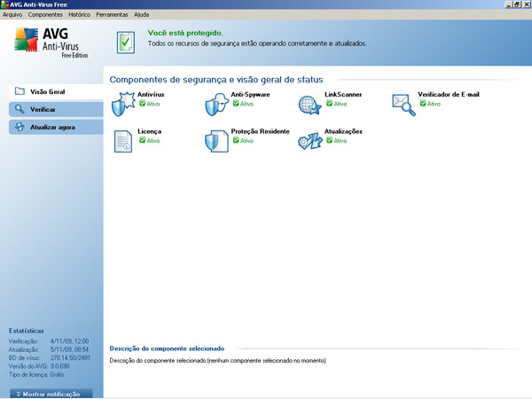Open the Atualizações gear icon
Image resolution: width=532 pixels, height=399 pixels.
pos(309,141)
